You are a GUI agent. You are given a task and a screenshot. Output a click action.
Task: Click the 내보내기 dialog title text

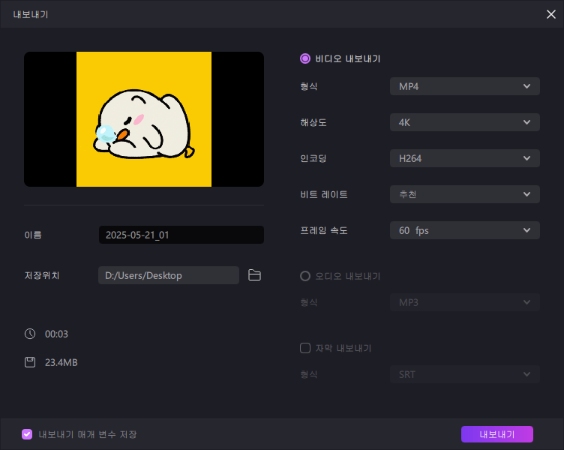tap(31, 14)
